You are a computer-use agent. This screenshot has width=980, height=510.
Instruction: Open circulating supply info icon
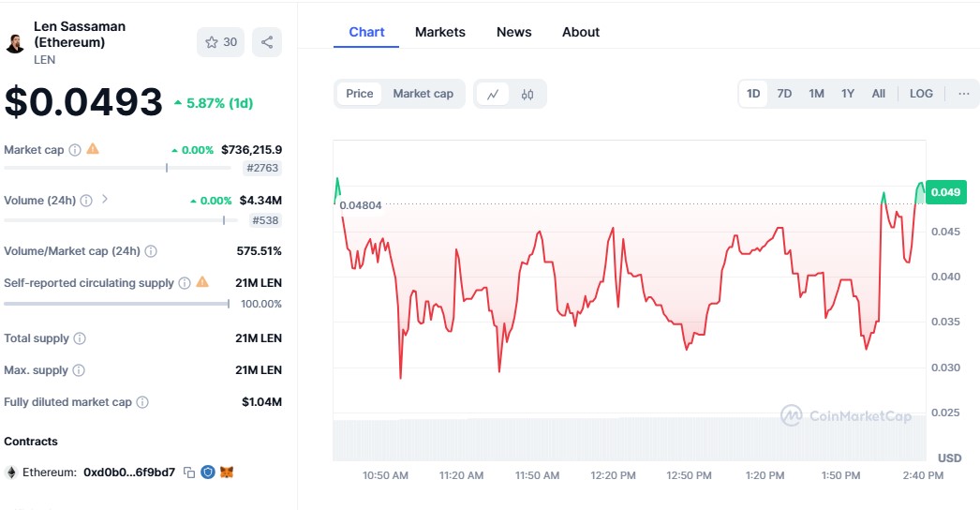(185, 283)
